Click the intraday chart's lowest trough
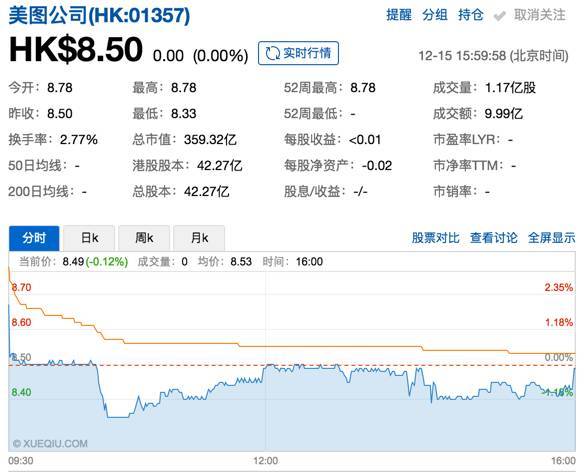 pyautogui.click(x=118, y=417)
